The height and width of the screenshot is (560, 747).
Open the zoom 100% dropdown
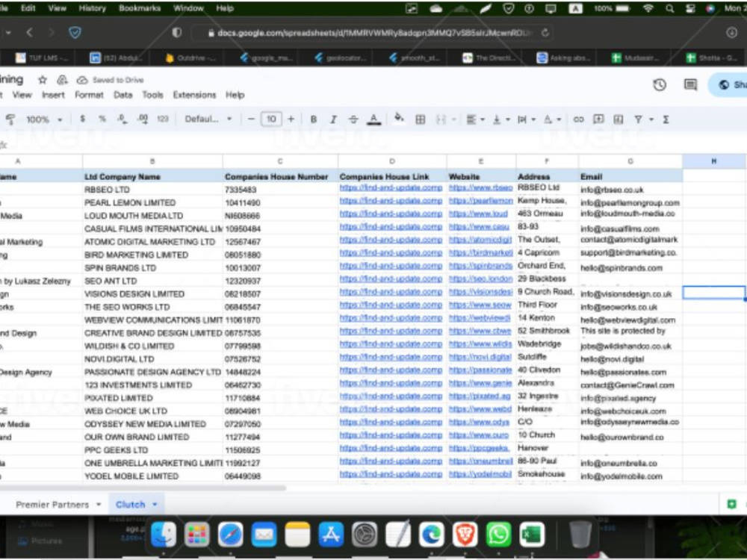click(44, 119)
